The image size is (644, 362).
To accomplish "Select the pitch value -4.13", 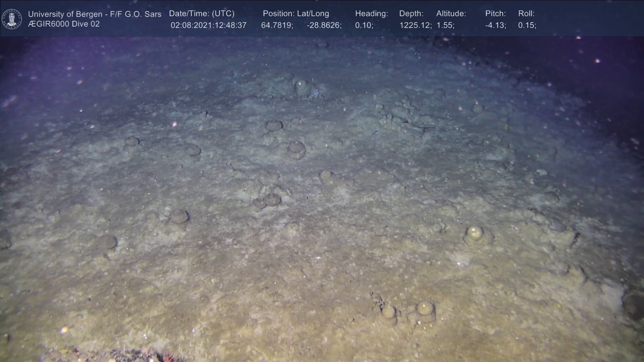I will click(x=495, y=25).
